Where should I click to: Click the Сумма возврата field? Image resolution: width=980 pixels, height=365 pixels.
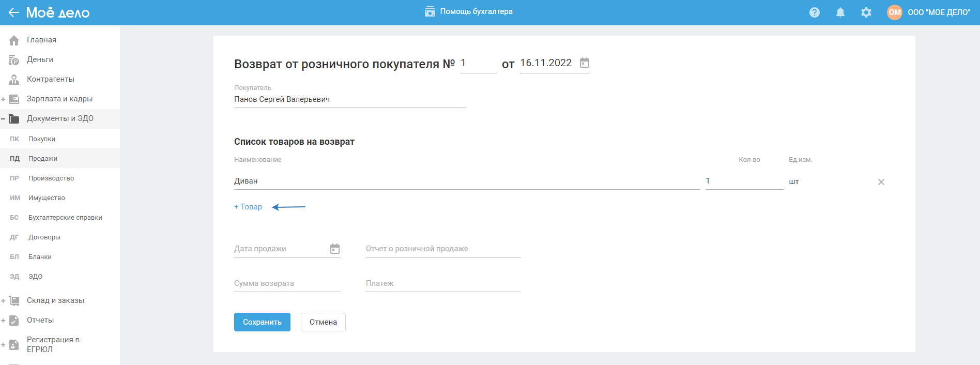[287, 283]
